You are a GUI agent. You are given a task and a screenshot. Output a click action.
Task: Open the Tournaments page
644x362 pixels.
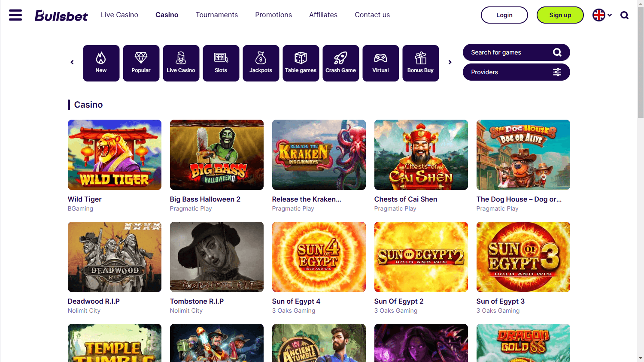click(217, 15)
